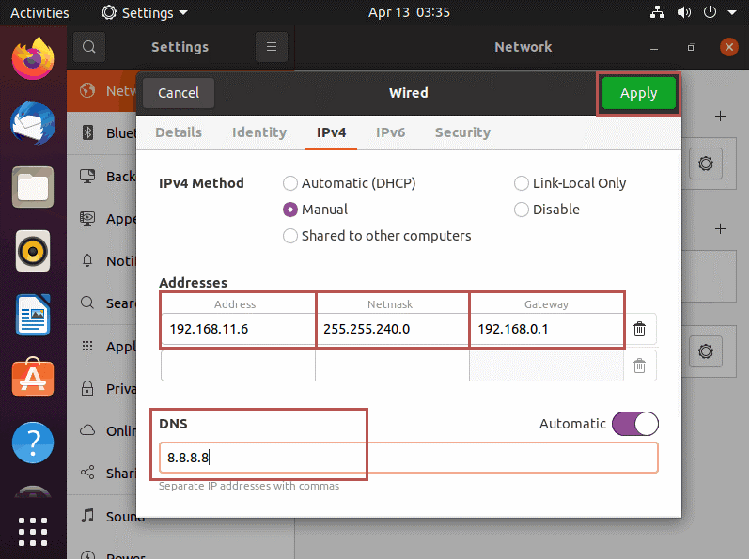Viewport: 750px width, 560px height.
Task: Click the clock showing Apr 13 03:35
Action: pyautogui.click(x=409, y=12)
